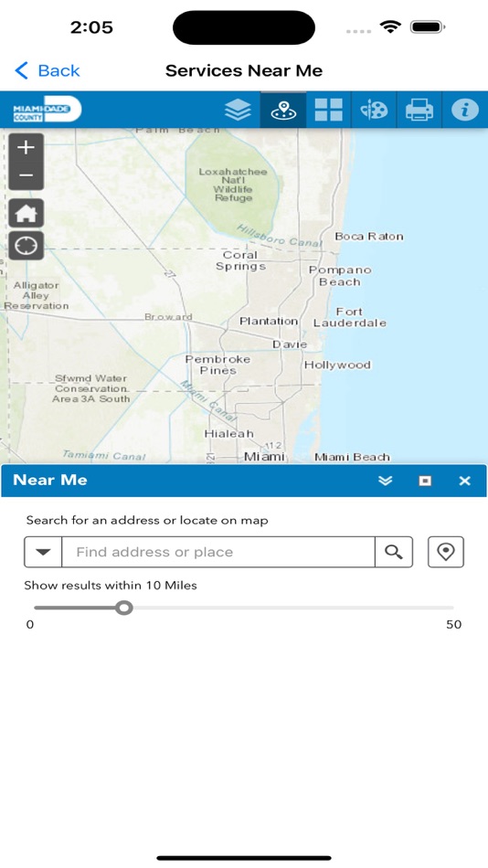Open the search source dropdown arrow
The height and width of the screenshot is (868, 488).
pos(43,552)
